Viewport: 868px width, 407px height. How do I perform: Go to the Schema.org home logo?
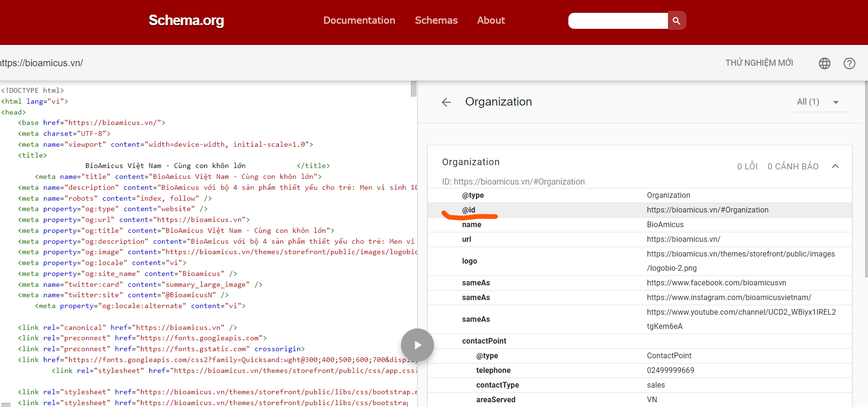[x=186, y=20]
